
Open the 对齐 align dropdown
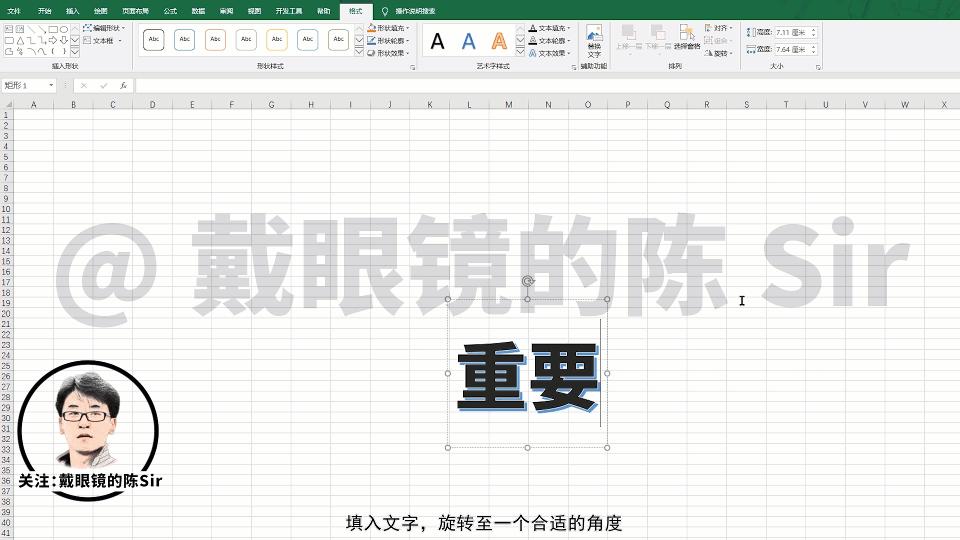pyautogui.click(x=719, y=28)
